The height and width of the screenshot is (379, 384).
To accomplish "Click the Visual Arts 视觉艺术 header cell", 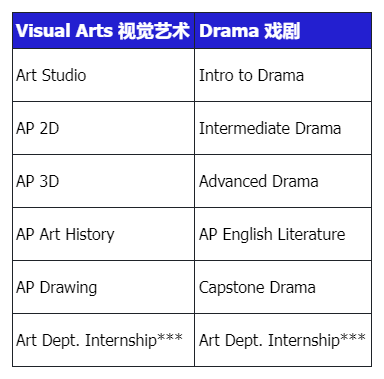I will 103,31.
